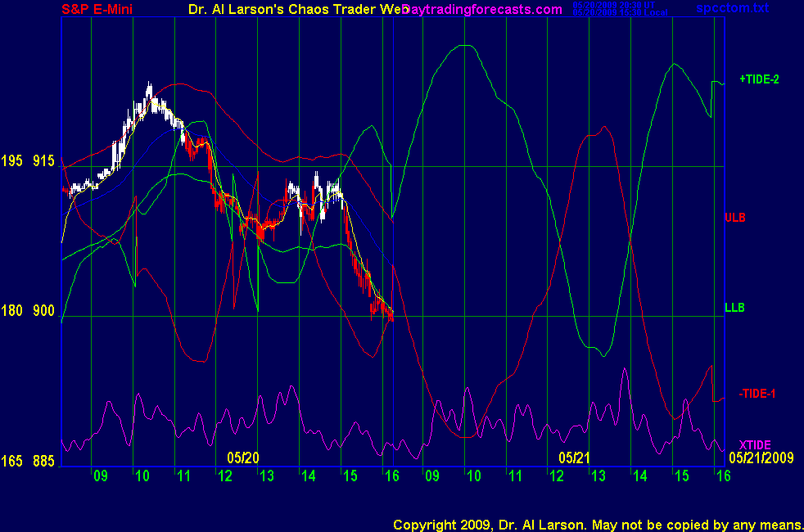Click the leftmost 09 hour label

pyautogui.click(x=100, y=476)
